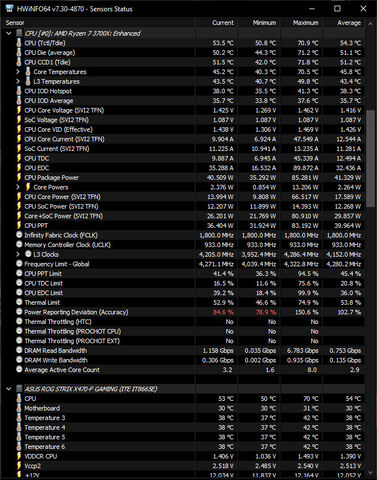The width and height of the screenshot is (377, 480).
Task: Expand the L3 Temperatures row
Action: [x=18, y=81]
